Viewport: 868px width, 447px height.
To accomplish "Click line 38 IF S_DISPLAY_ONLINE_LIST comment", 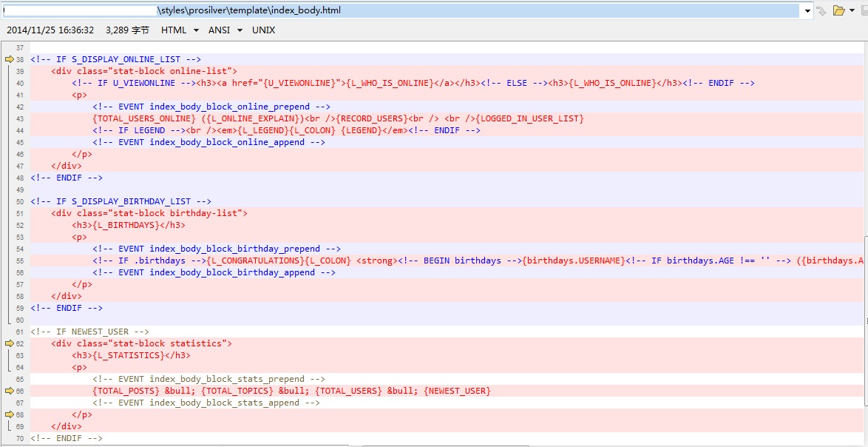I will [x=115, y=59].
